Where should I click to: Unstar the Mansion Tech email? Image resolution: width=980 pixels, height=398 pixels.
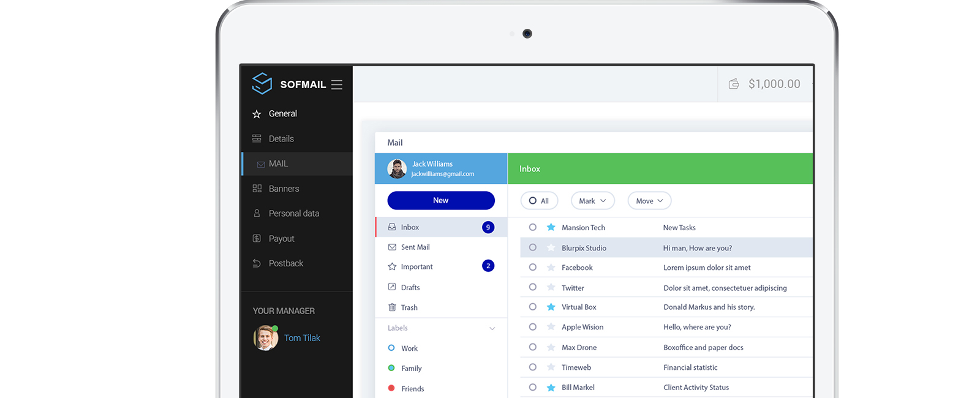(551, 227)
